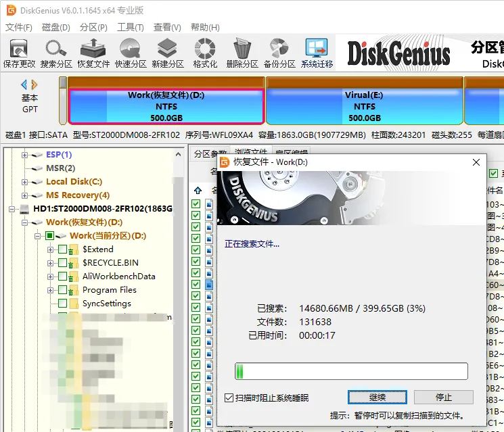Click the elapsed time value 00:00:17

tap(317, 335)
